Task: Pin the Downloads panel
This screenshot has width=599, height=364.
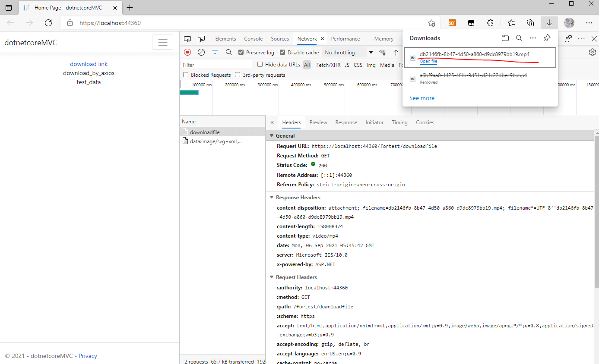Action: tap(547, 38)
